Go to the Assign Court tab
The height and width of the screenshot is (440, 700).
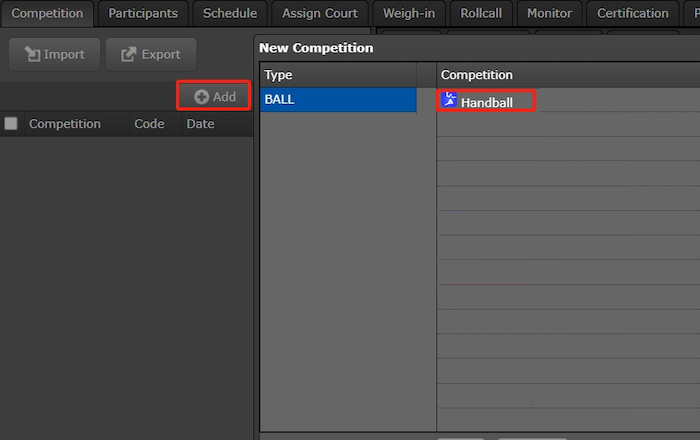[x=320, y=13]
